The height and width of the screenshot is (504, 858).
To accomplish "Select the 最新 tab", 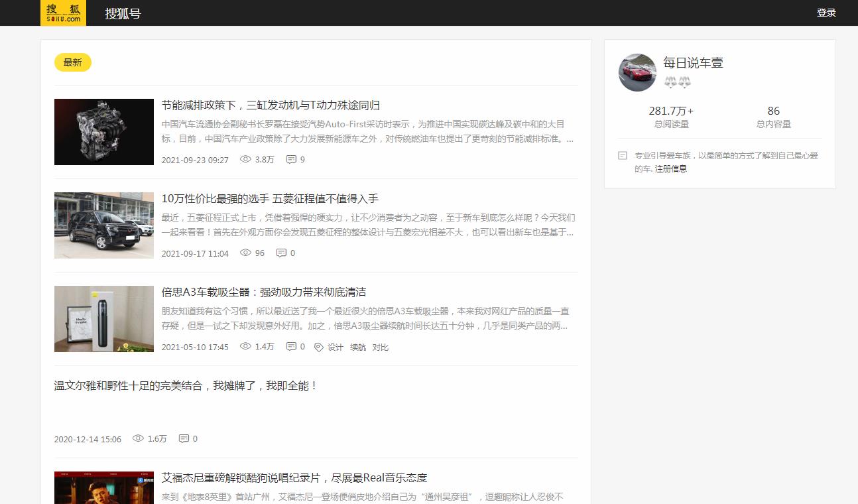I will pos(73,62).
